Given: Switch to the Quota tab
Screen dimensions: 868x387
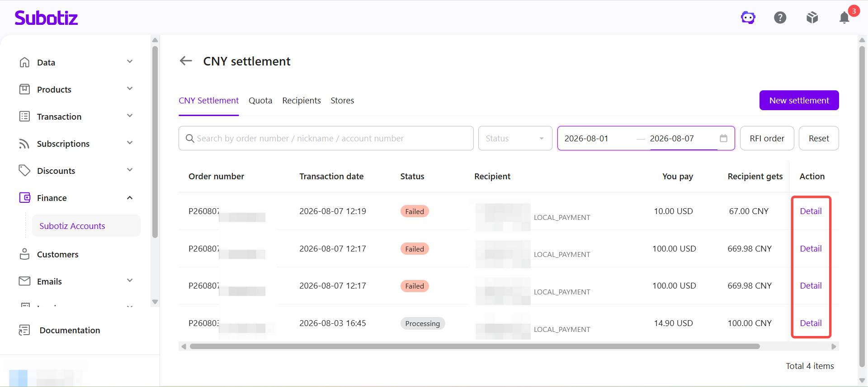Looking at the screenshot, I should click(260, 101).
